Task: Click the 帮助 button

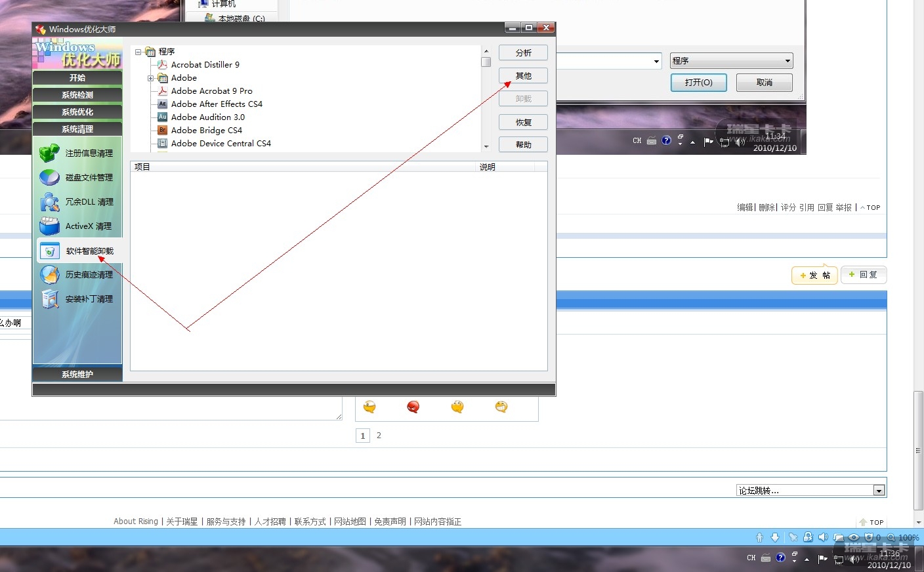Action: click(x=523, y=145)
